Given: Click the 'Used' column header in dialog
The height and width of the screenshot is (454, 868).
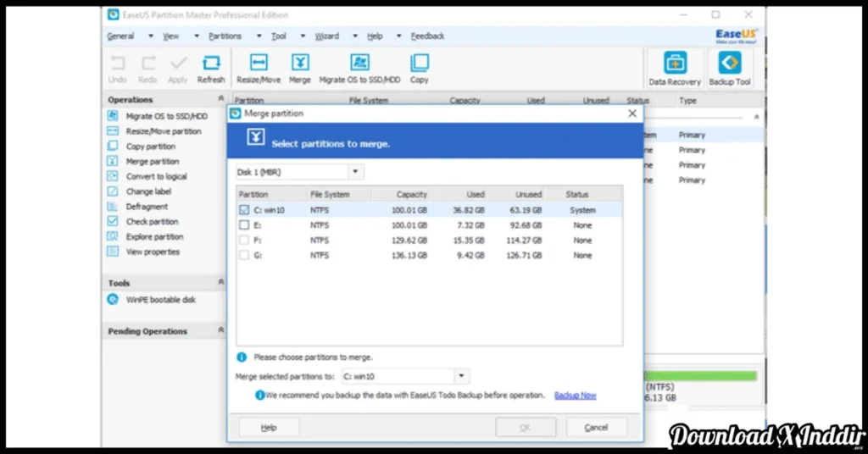Looking at the screenshot, I should (x=476, y=195).
